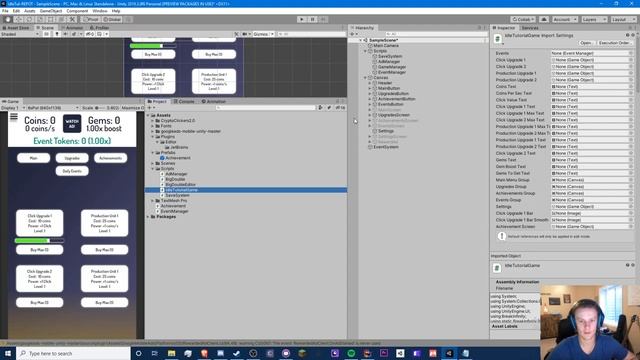Viewport: 640px width, 360px height.
Task: Open the Collab dropdown
Action: coord(523,19)
